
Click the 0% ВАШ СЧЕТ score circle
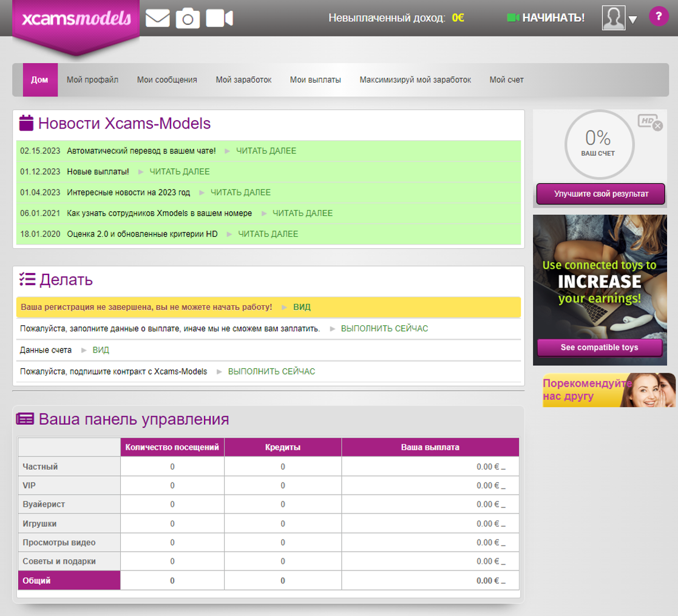[x=599, y=144]
